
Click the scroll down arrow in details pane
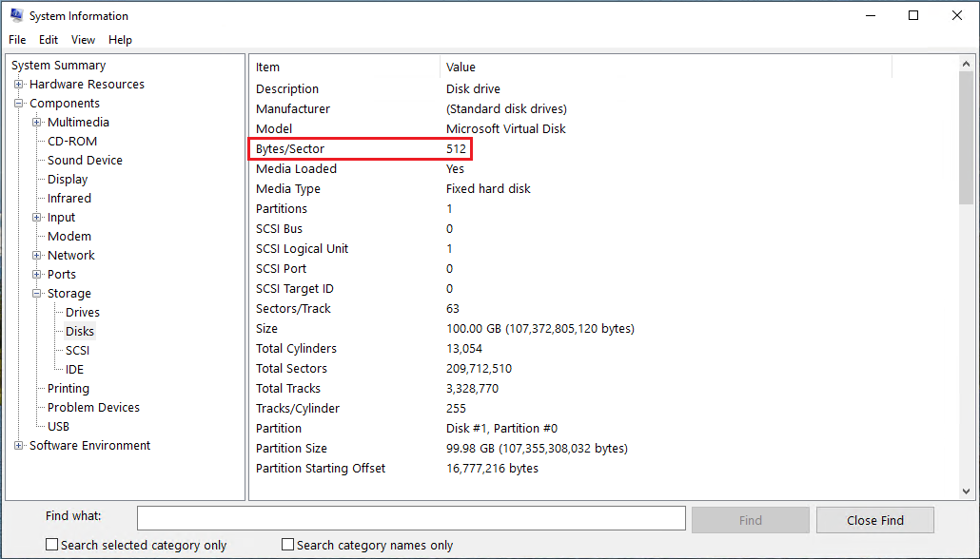click(x=967, y=491)
